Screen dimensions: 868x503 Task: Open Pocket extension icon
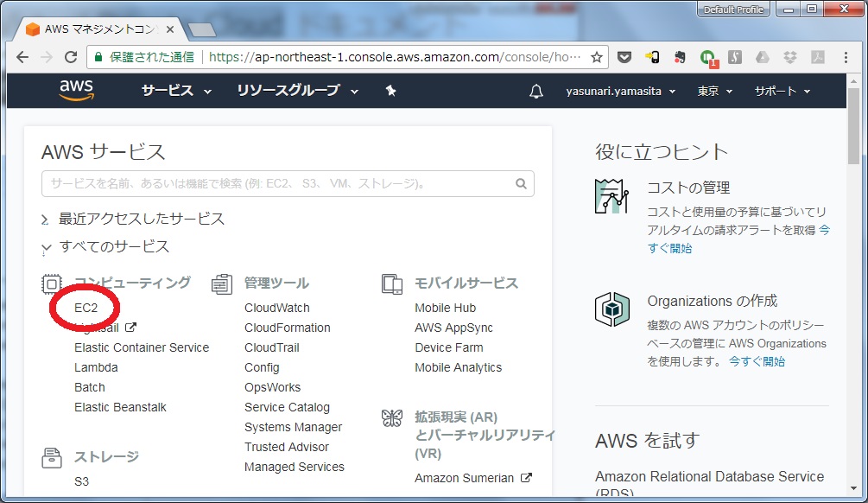click(x=624, y=57)
